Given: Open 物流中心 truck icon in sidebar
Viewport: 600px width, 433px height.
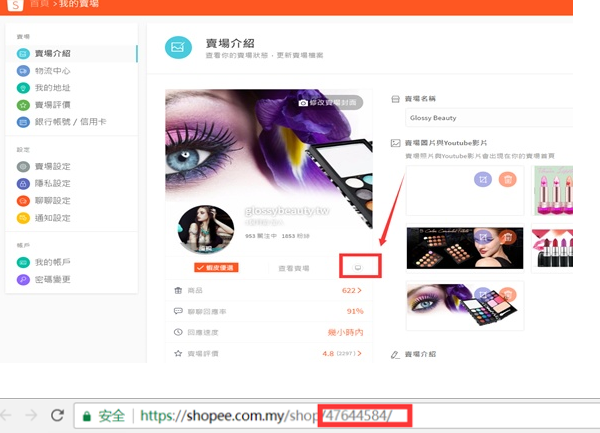Looking at the screenshot, I should pyautogui.click(x=23, y=71).
